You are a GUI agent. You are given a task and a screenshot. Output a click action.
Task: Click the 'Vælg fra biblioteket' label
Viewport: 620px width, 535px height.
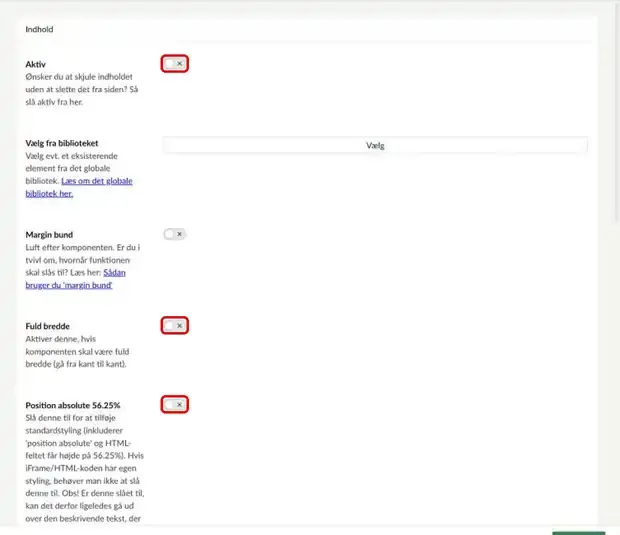coord(62,143)
